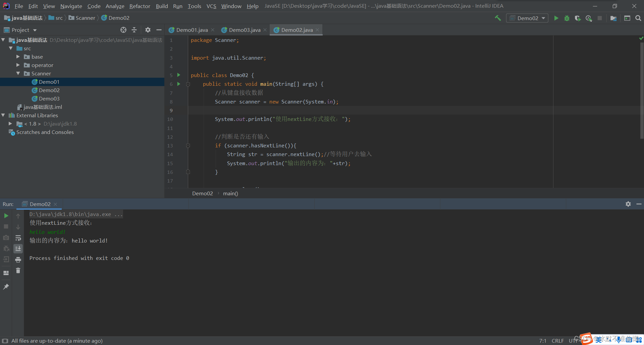Open the Navigate menu
Image resolution: width=644 pixels, height=345 pixels.
[x=71, y=6]
